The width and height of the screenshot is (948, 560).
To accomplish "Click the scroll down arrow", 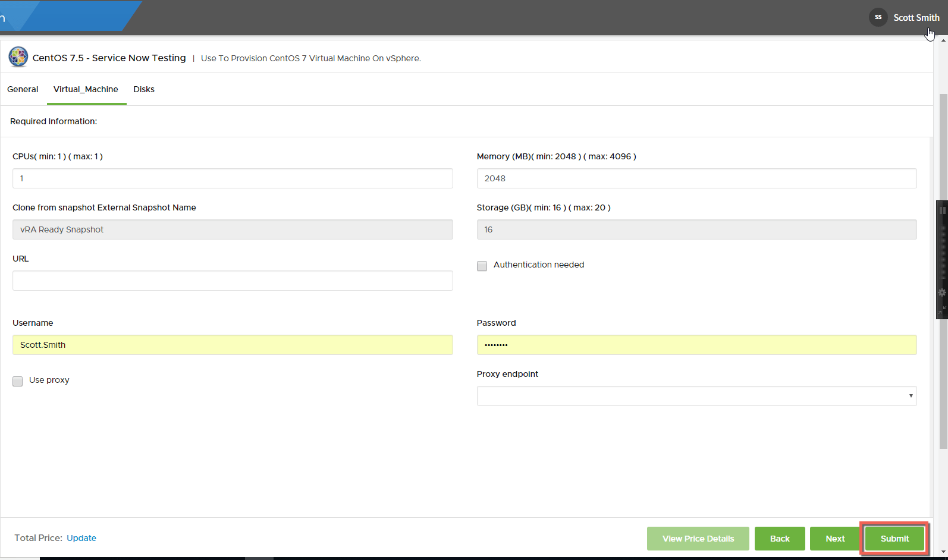I will [x=943, y=552].
